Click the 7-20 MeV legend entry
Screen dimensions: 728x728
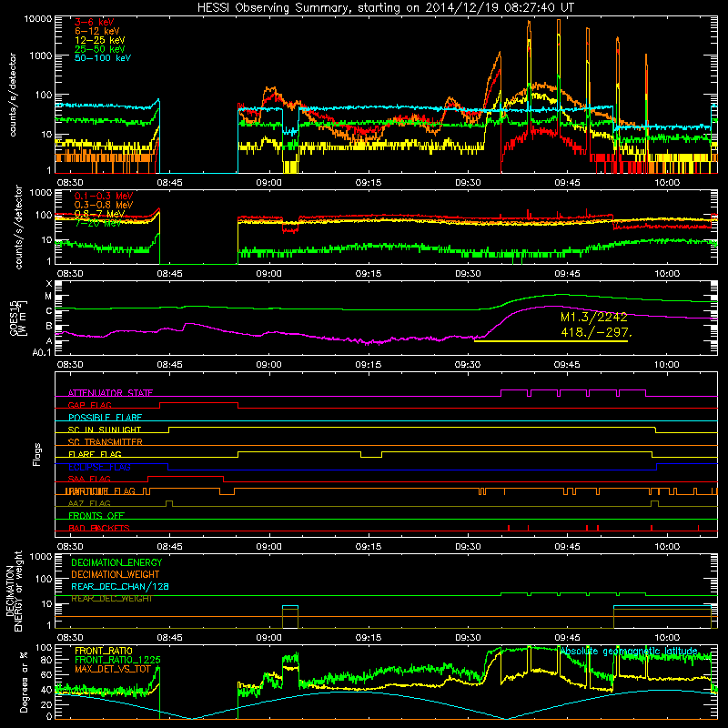pos(97,223)
